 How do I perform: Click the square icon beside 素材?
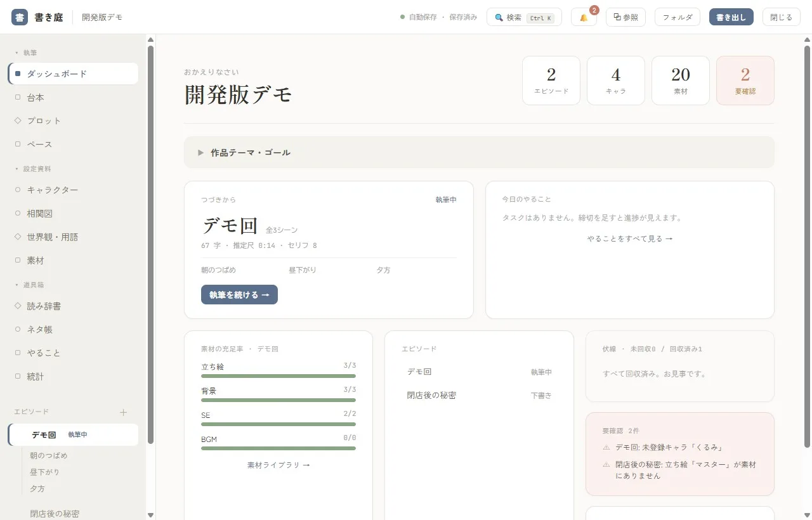click(x=18, y=260)
